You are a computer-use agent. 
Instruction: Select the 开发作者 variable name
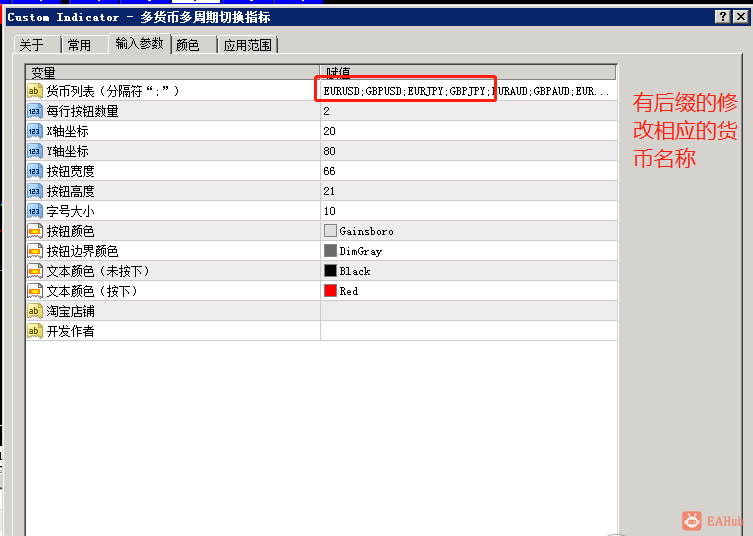pyautogui.click(x=70, y=331)
